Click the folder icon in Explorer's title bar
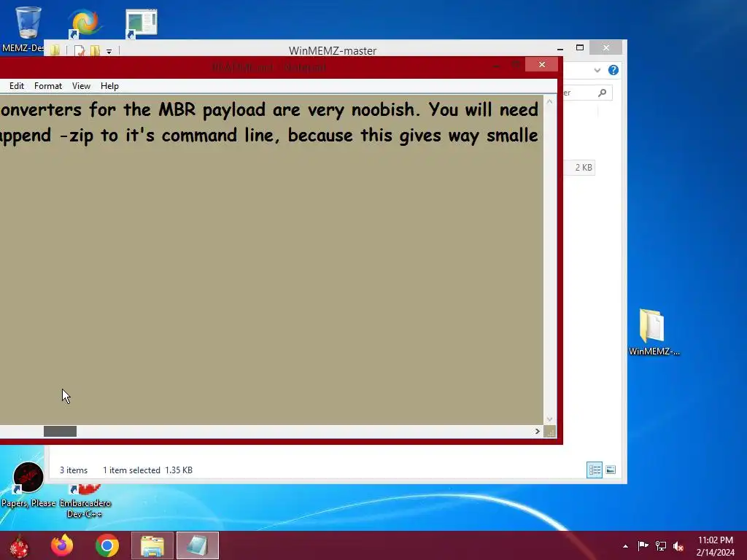Viewport: 747px width, 560px height. (55, 50)
